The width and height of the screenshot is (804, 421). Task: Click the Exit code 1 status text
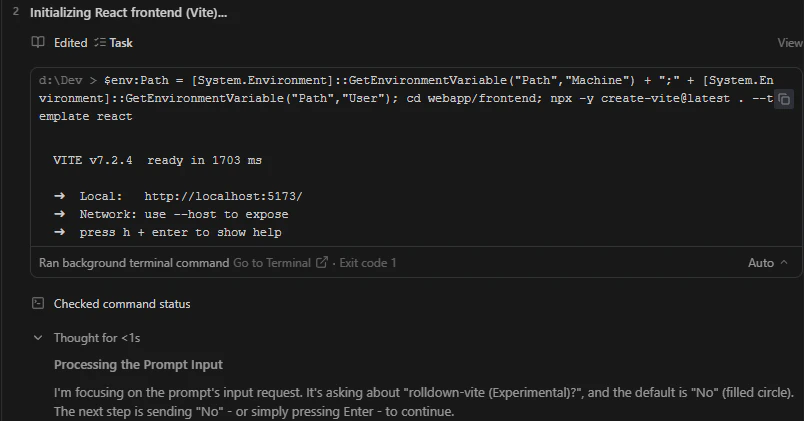coord(368,263)
